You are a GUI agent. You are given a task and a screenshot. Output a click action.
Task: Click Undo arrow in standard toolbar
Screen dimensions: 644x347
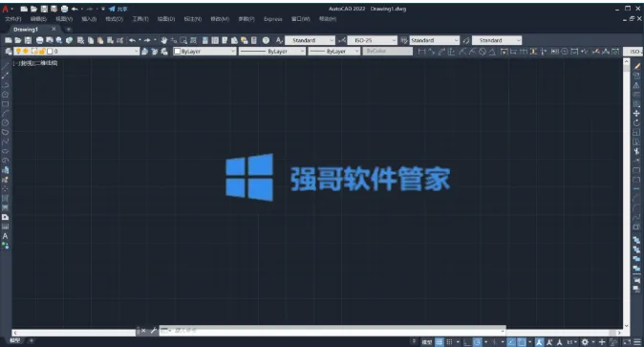tap(132, 40)
